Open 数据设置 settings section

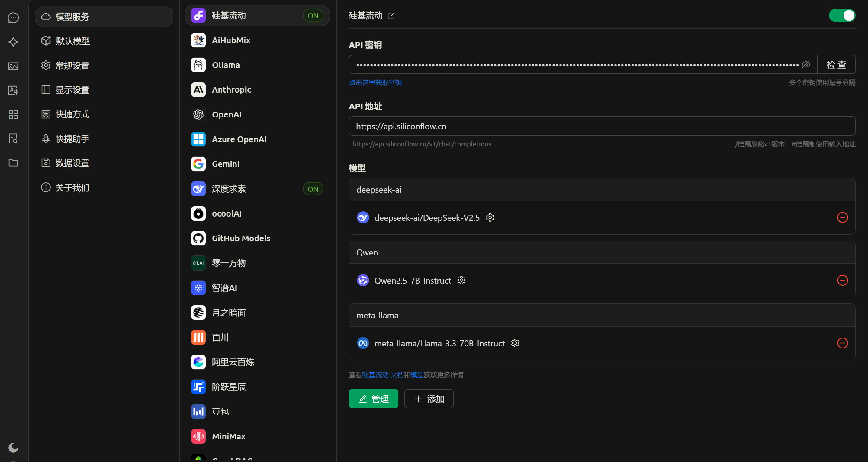tap(104, 163)
